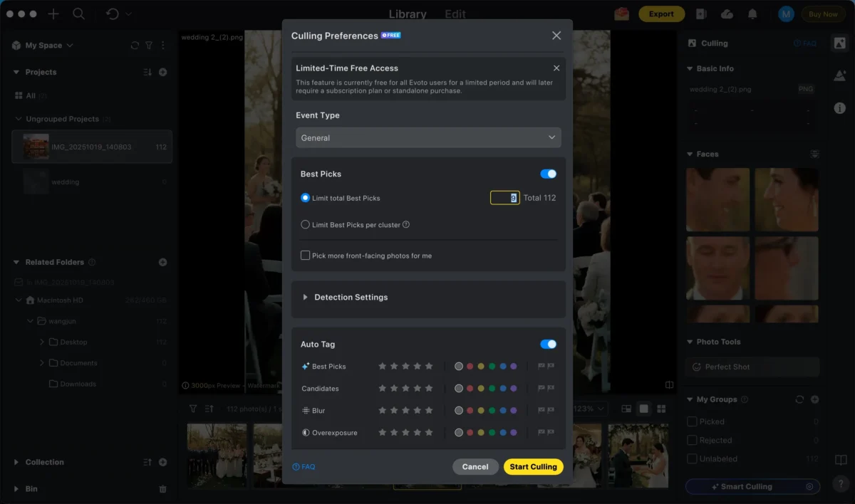Select the red color label for Best Picks
Image resolution: width=855 pixels, height=504 pixels.
(470, 367)
